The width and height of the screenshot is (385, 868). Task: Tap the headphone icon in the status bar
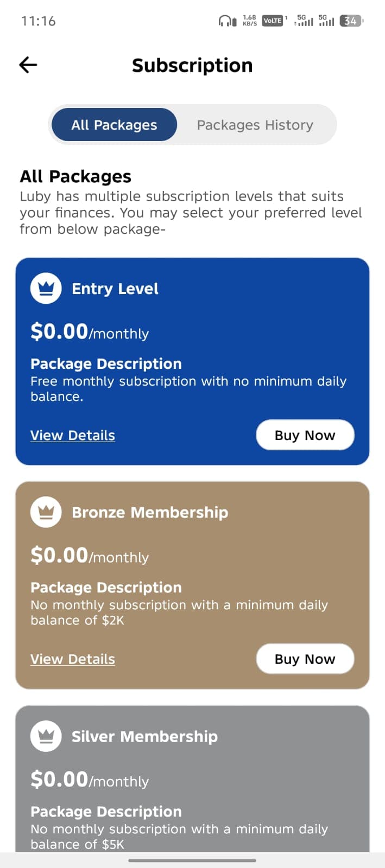point(226,21)
